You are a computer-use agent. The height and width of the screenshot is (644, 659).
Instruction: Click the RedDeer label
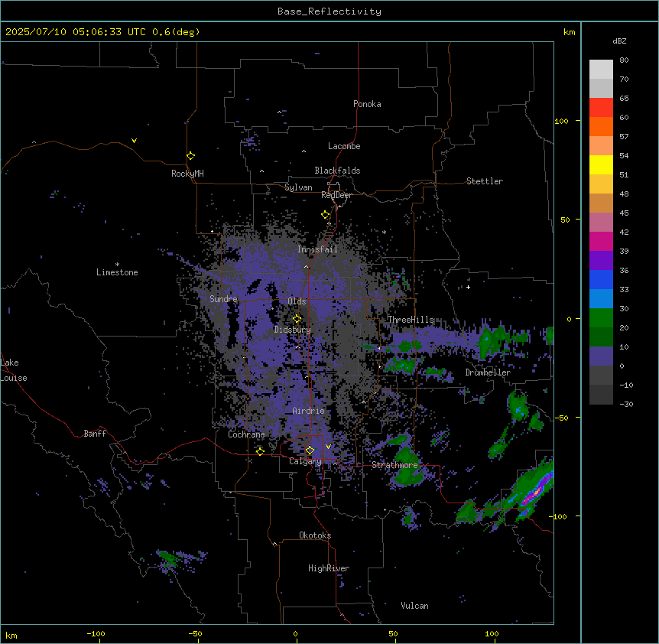click(x=336, y=195)
